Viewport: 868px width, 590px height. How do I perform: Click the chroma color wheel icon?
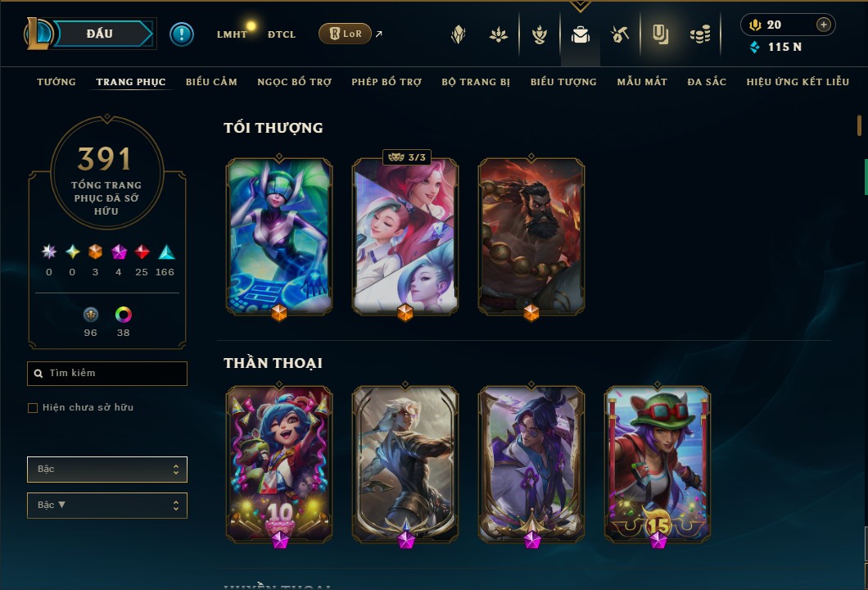coord(123,315)
